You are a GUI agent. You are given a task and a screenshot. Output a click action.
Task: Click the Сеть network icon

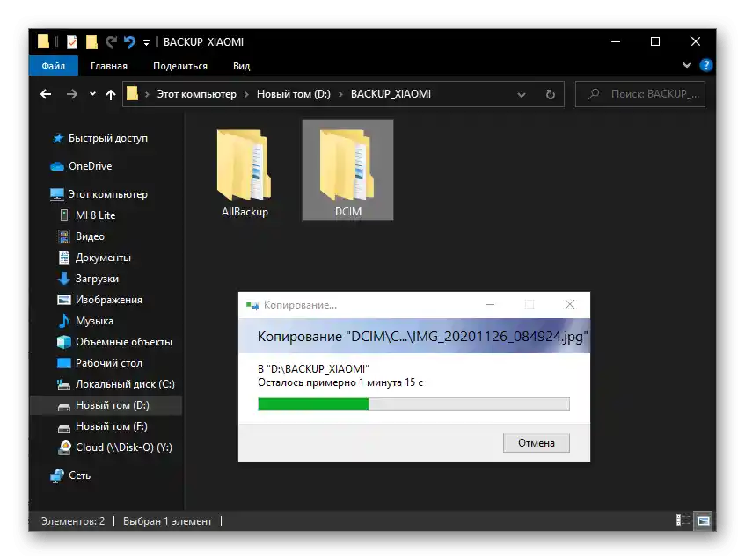(57, 476)
